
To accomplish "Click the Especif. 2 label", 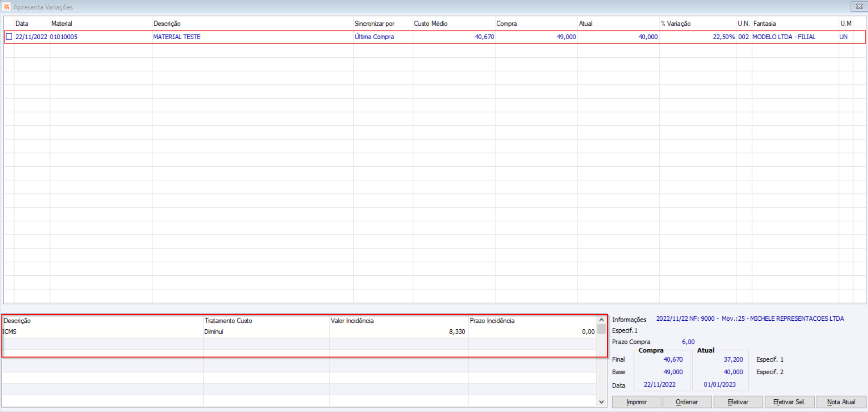I will [770, 372].
